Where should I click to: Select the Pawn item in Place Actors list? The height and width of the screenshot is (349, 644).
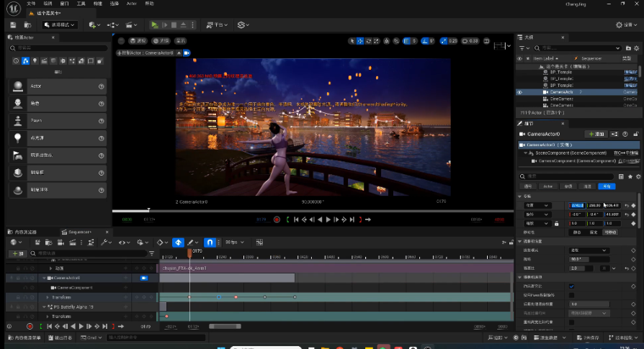click(58, 121)
